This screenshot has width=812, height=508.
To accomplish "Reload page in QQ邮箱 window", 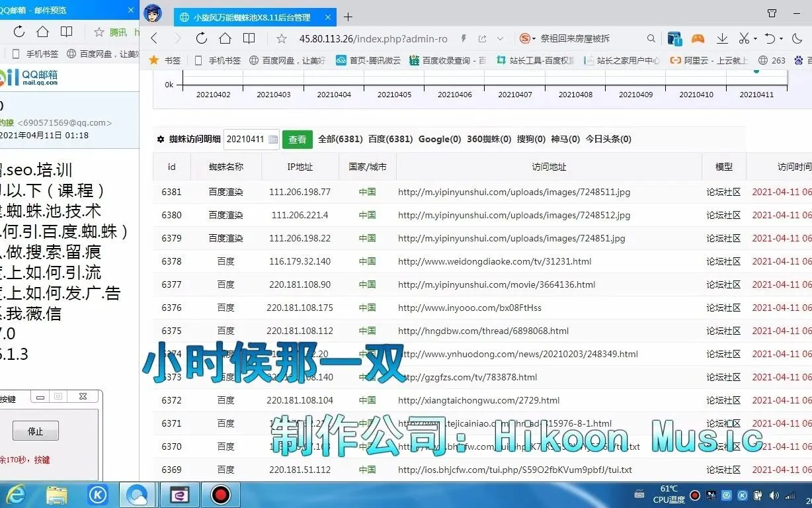I will click(19, 32).
